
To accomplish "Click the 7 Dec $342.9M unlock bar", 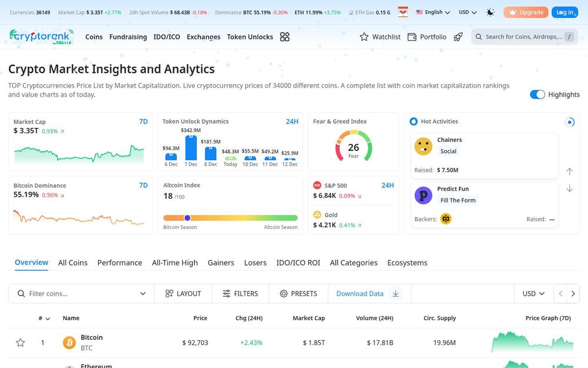I will pyautogui.click(x=191, y=148).
